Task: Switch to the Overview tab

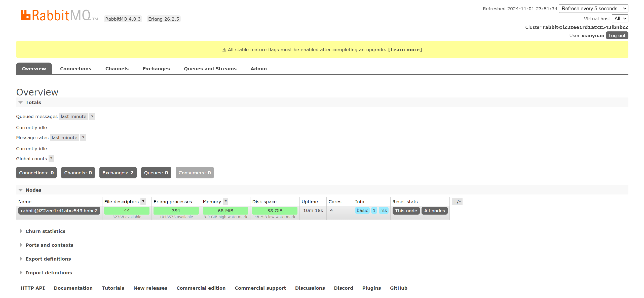Action: [34, 69]
